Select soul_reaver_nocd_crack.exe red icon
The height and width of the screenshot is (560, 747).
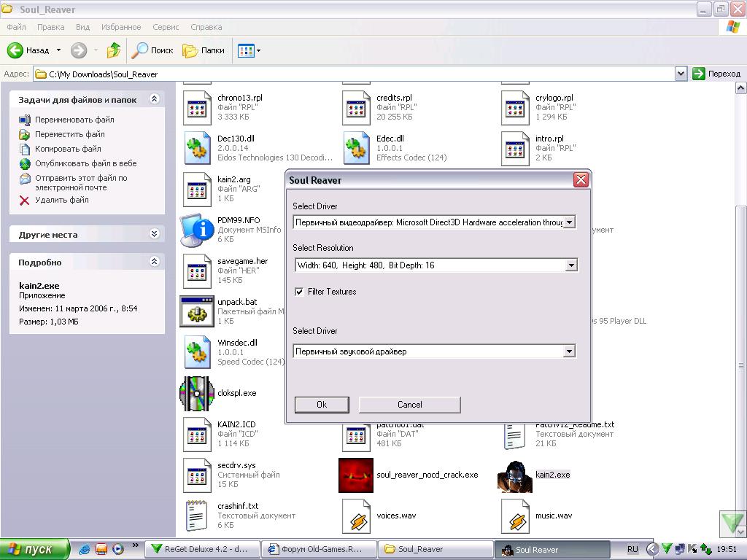[356, 475]
